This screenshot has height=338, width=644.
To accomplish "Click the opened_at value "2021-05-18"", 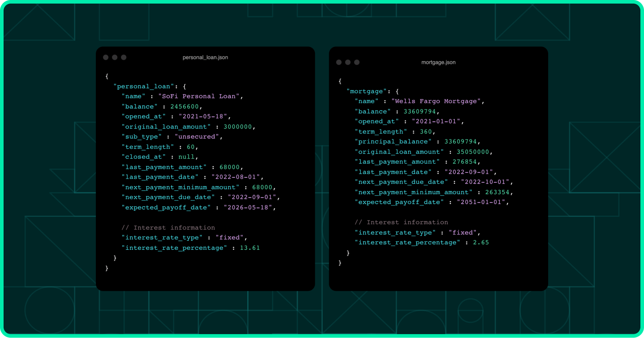I will (203, 116).
